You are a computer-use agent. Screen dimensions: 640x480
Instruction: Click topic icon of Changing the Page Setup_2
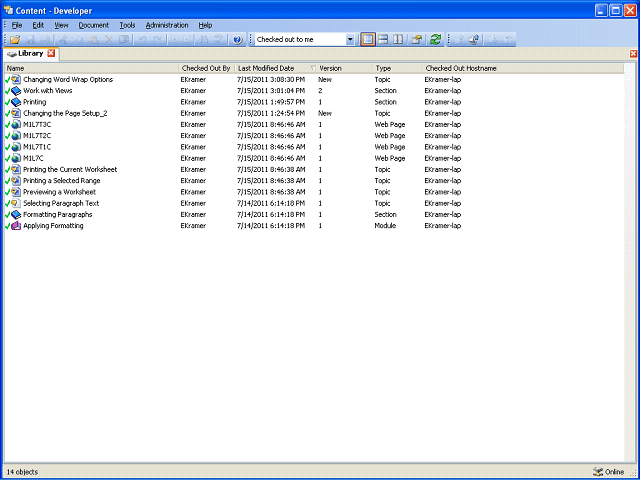click(x=16, y=113)
